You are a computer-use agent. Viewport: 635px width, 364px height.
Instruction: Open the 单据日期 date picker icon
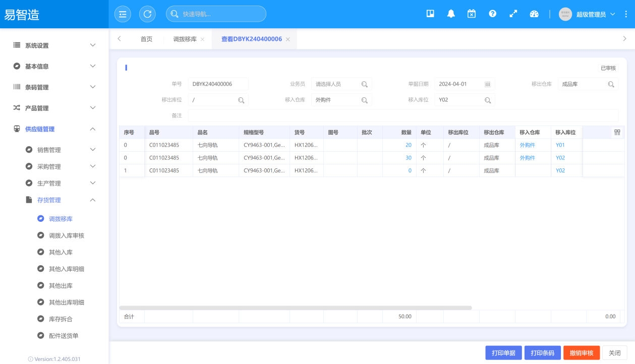(488, 84)
